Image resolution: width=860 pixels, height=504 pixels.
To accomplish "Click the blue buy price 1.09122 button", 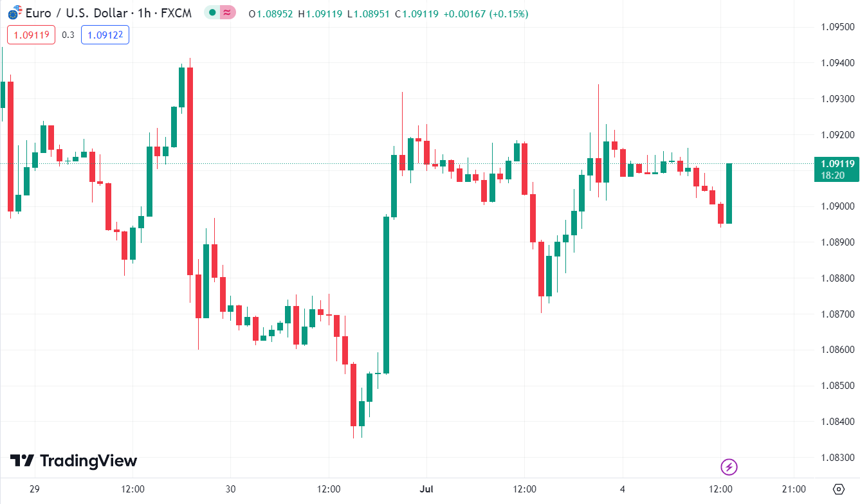I will click(x=105, y=35).
